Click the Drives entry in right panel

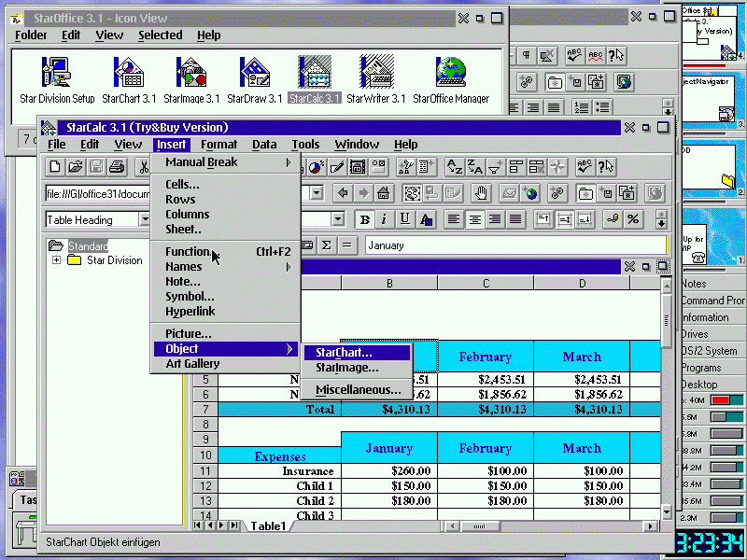coord(695,334)
